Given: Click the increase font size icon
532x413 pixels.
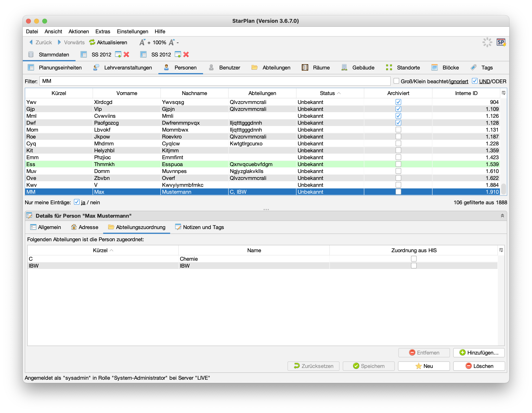Looking at the screenshot, I should [x=142, y=42].
